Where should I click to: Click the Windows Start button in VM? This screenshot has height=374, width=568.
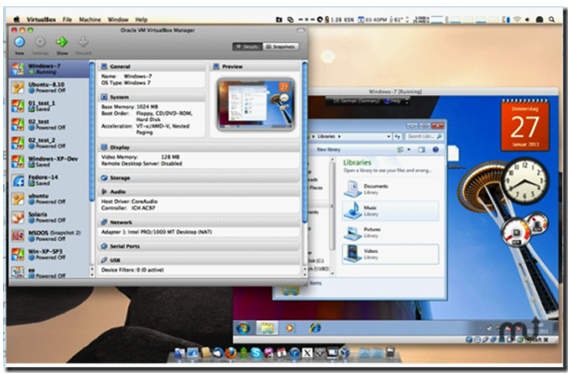point(243,328)
